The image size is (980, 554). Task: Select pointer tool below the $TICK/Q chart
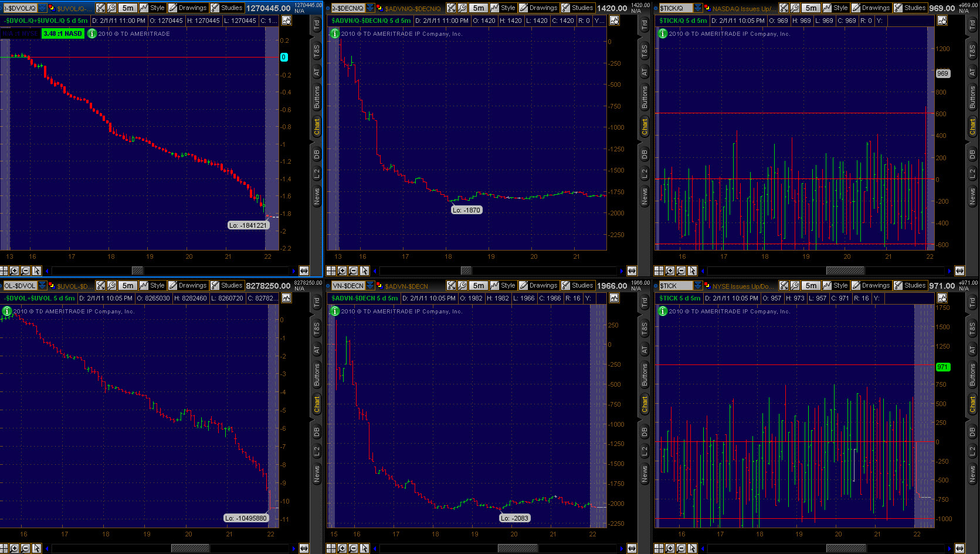(x=693, y=271)
